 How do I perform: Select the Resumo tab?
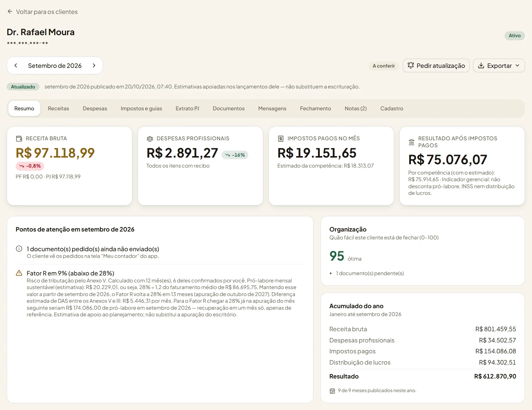point(24,108)
